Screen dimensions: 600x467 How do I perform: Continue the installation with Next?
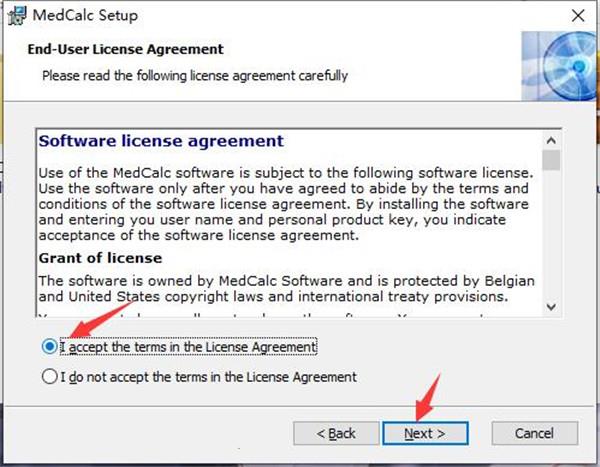[x=425, y=433]
